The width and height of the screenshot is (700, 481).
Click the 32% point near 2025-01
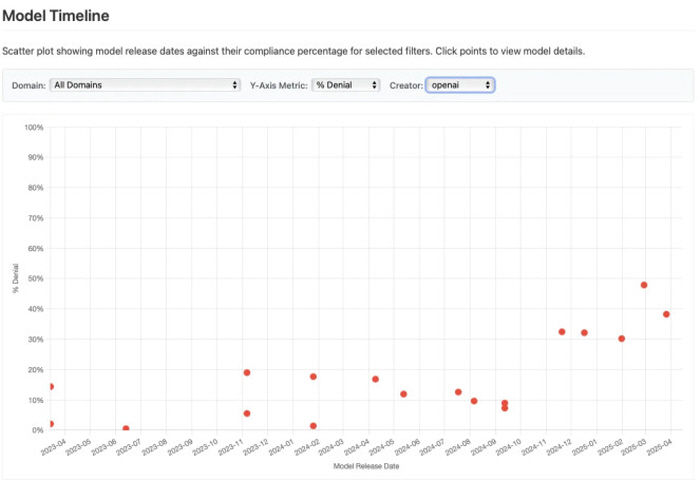pyautogui.click(x=584, y=333)
